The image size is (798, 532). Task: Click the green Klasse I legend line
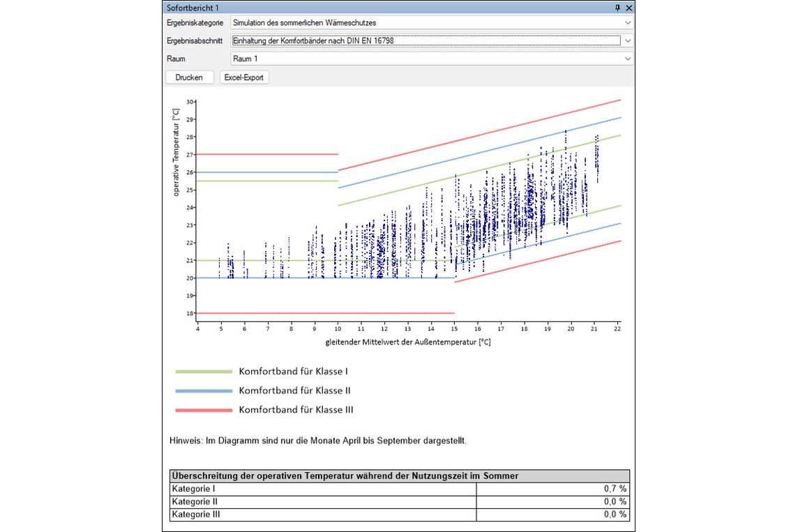204,372
